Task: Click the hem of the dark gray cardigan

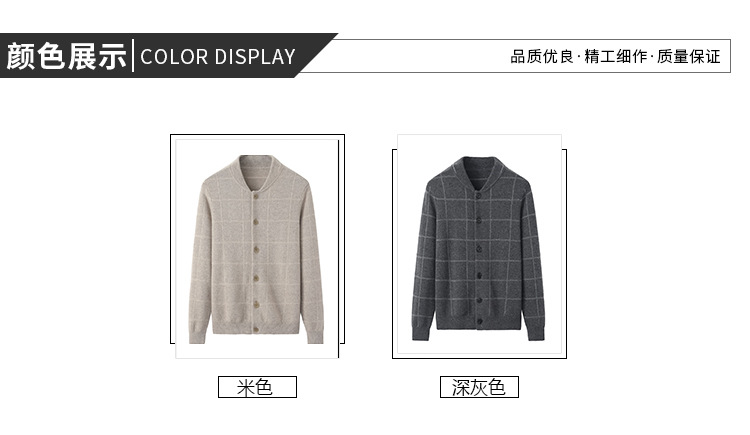Action: (478, 323)
